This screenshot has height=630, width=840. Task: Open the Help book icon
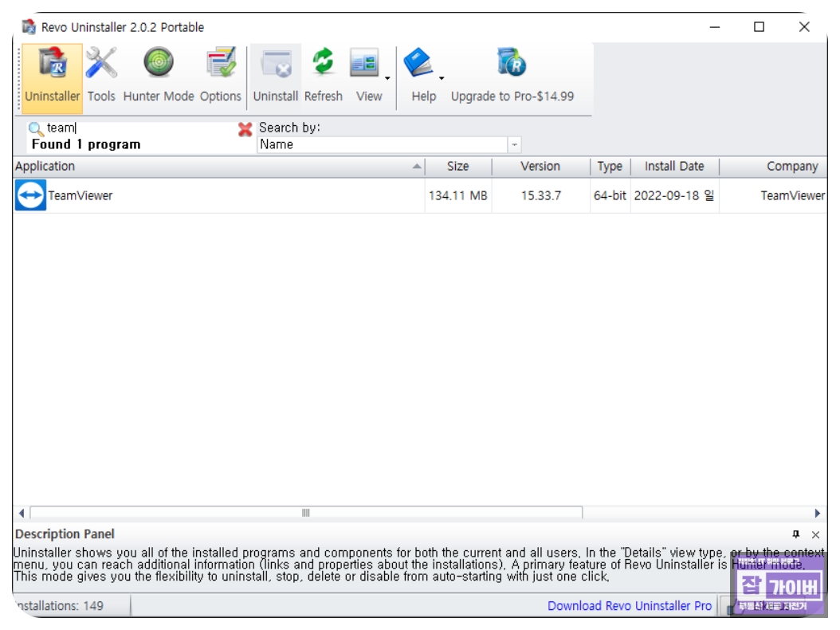[418, 63]
